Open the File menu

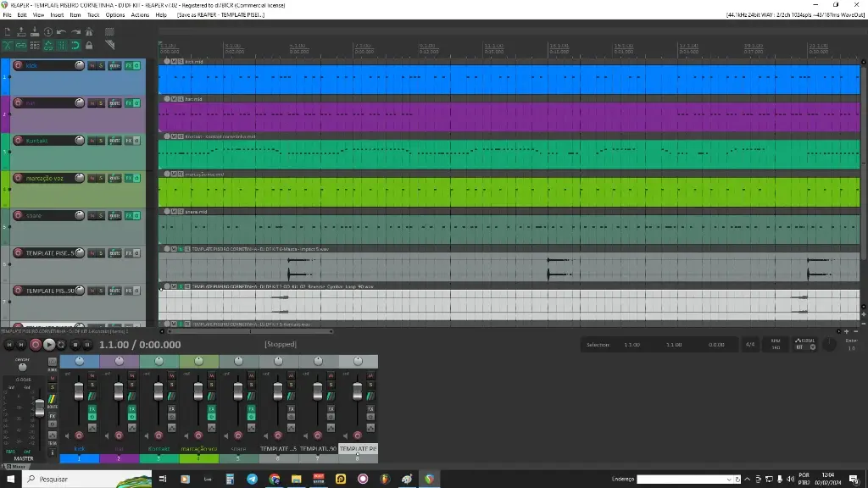[7, 15]
